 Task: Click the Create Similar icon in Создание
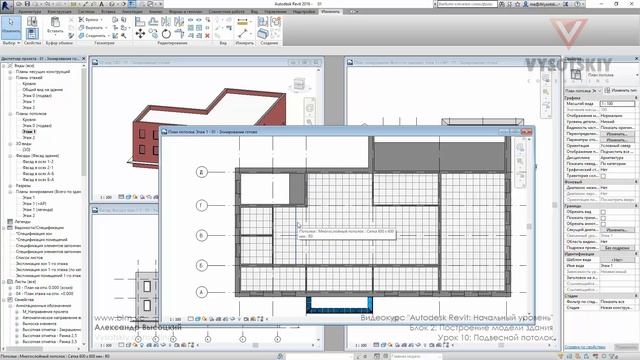click(276, 22)
